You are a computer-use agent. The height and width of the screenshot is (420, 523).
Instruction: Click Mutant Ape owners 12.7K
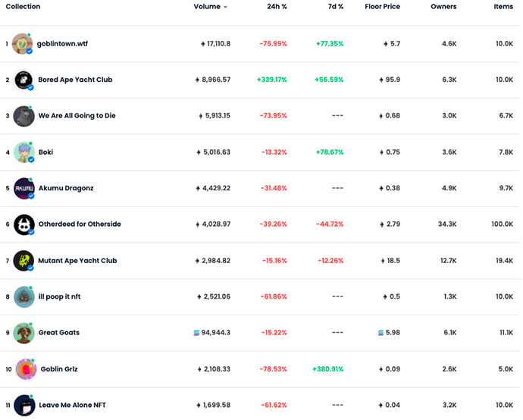click(448, 261)
